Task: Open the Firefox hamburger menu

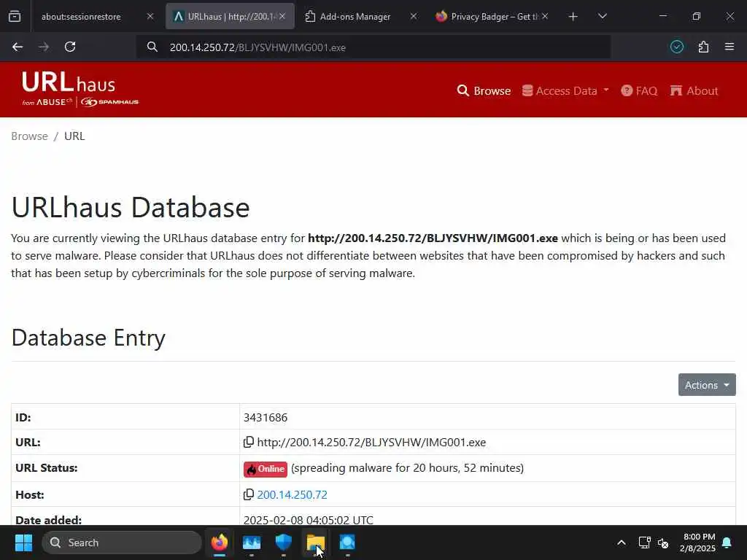Action: (x=729, y=47)
